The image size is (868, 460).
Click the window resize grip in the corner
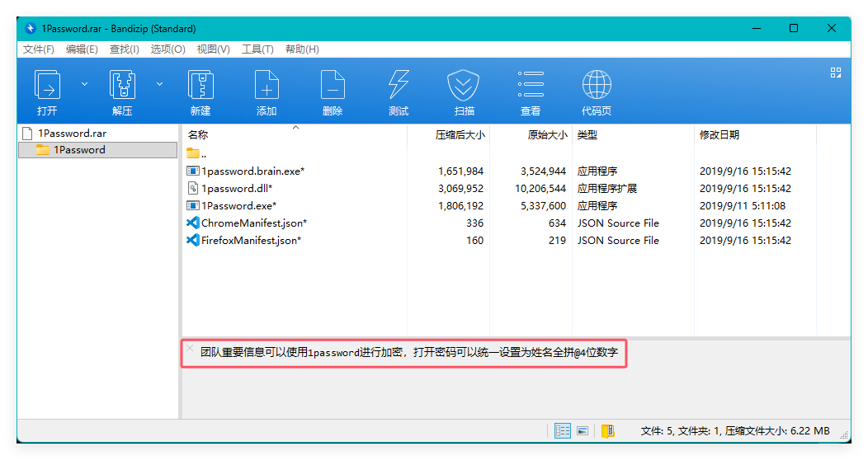[x=845, y=435]
